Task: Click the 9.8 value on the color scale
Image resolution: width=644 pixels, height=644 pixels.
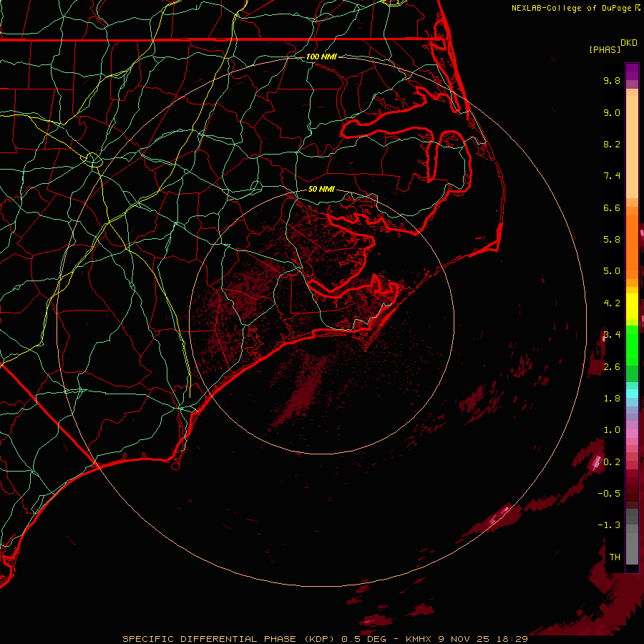Action: 612,80
